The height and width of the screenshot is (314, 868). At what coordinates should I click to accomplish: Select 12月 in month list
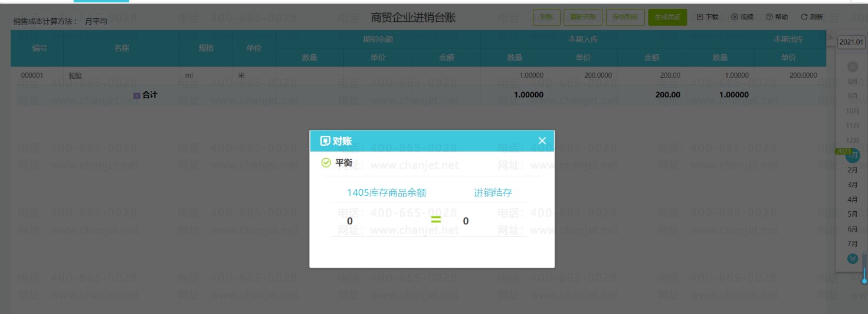click(853, 140)
